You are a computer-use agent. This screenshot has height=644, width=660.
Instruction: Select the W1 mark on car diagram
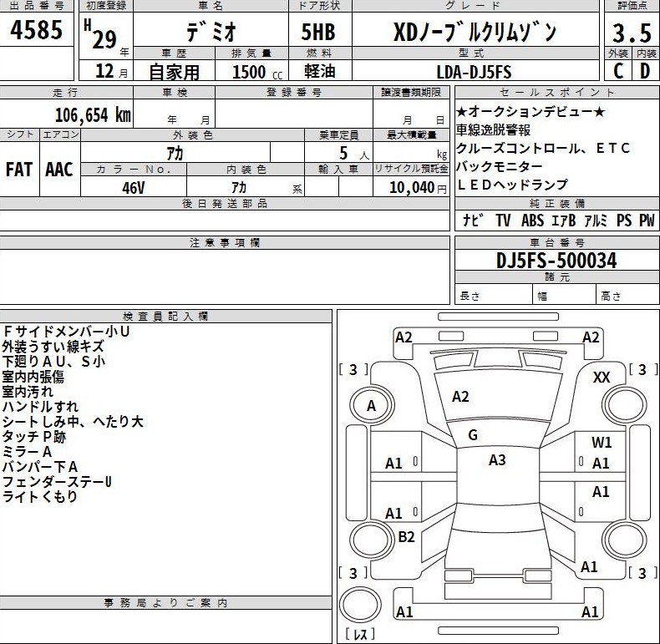pos(602,443)
